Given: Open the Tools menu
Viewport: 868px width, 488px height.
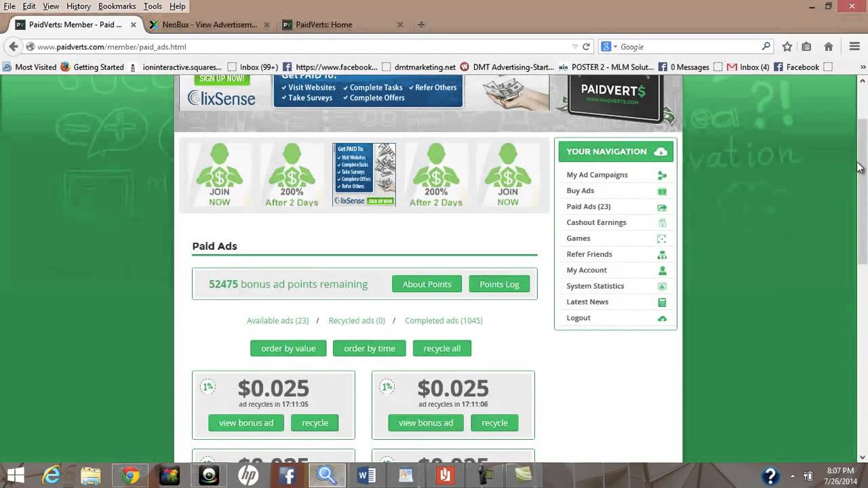Looking at the screenshot, I should (x=153, y=6).
